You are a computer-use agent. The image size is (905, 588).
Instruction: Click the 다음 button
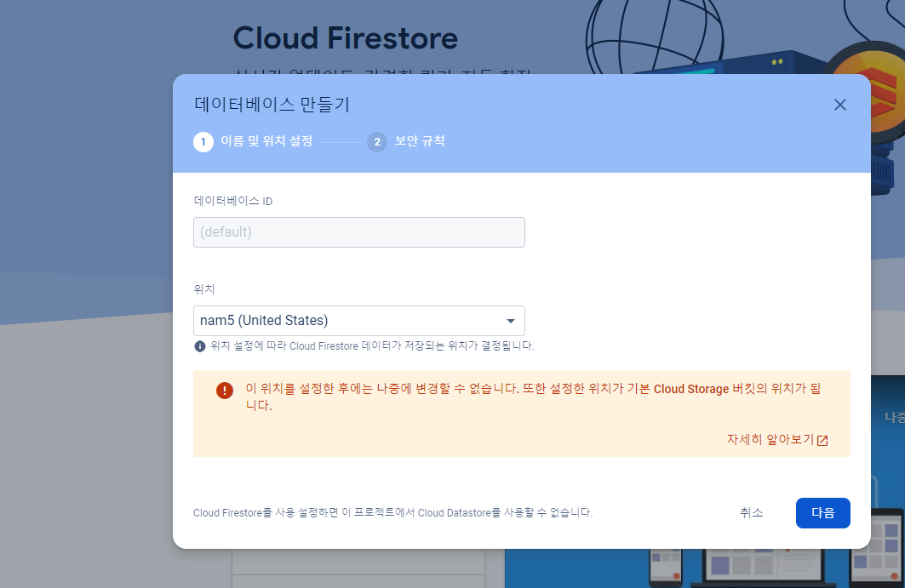coord(822,513)
